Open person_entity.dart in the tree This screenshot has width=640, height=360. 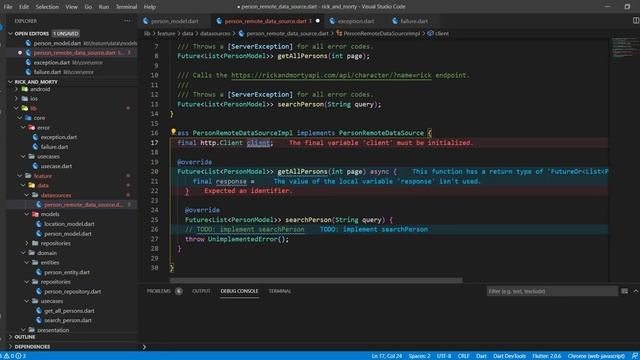click(67, 272)
